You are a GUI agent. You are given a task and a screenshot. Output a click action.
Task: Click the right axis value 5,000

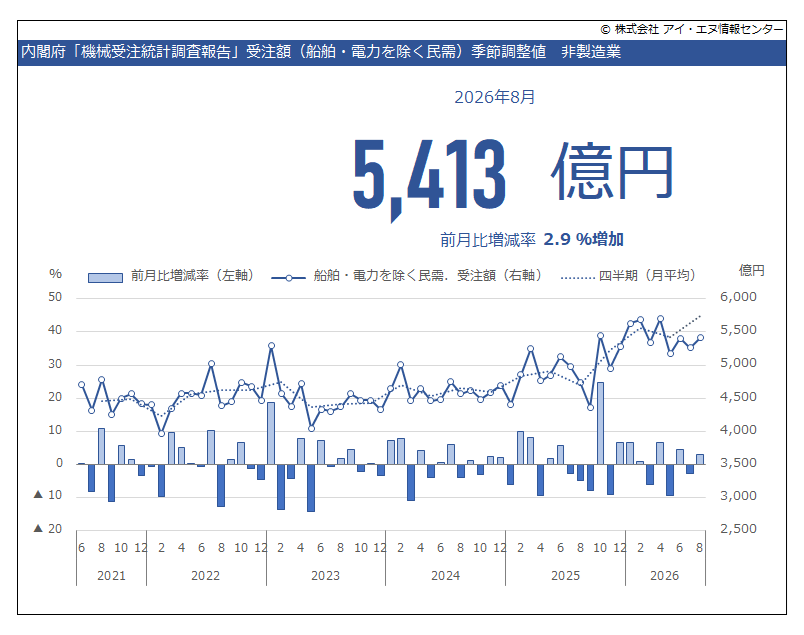738,363
